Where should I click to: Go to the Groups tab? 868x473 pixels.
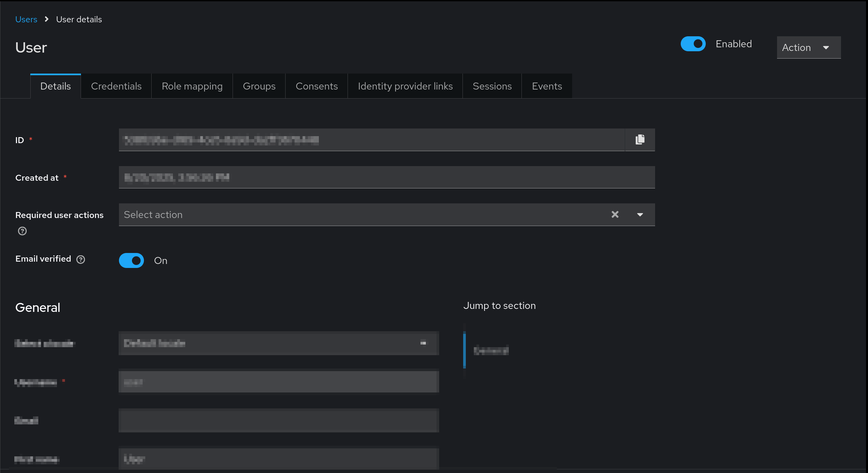259,86
